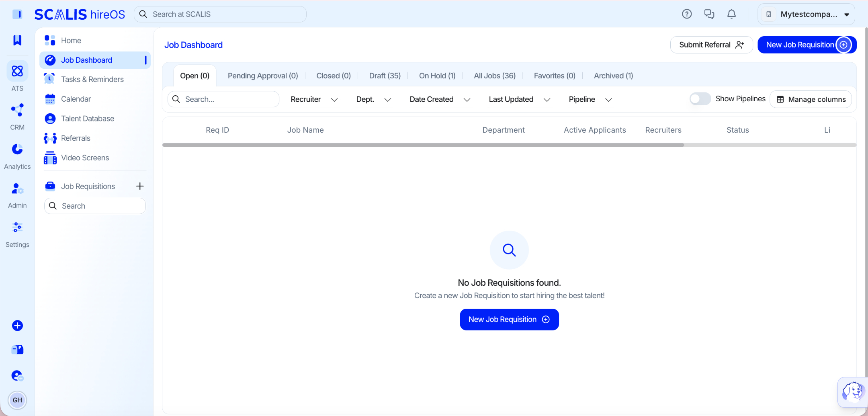
Task: Open the Analytics module icon
Action: [17, 149]
